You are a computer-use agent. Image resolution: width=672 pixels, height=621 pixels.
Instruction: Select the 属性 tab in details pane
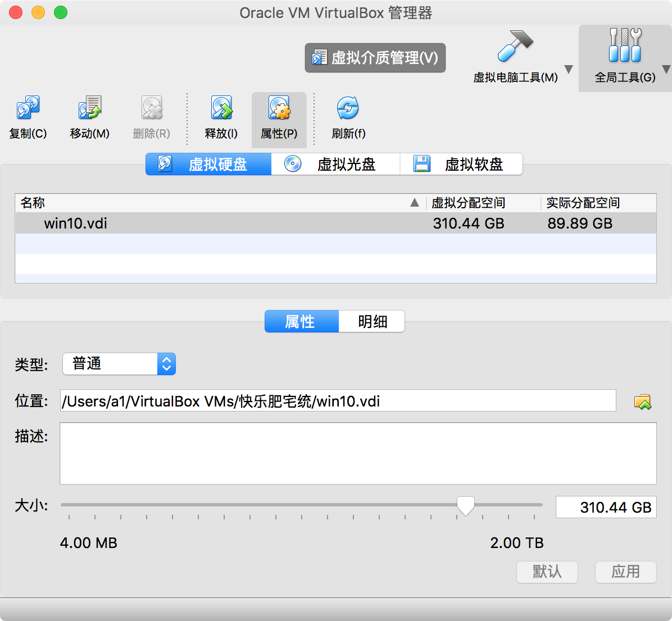coord(302,321)
